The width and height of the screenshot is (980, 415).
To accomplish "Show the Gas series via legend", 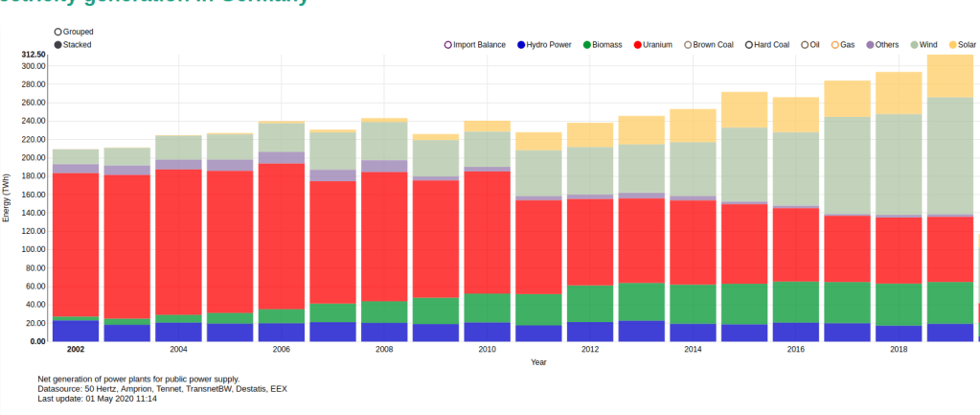I will pyautogui.click(x=834, y=45).
